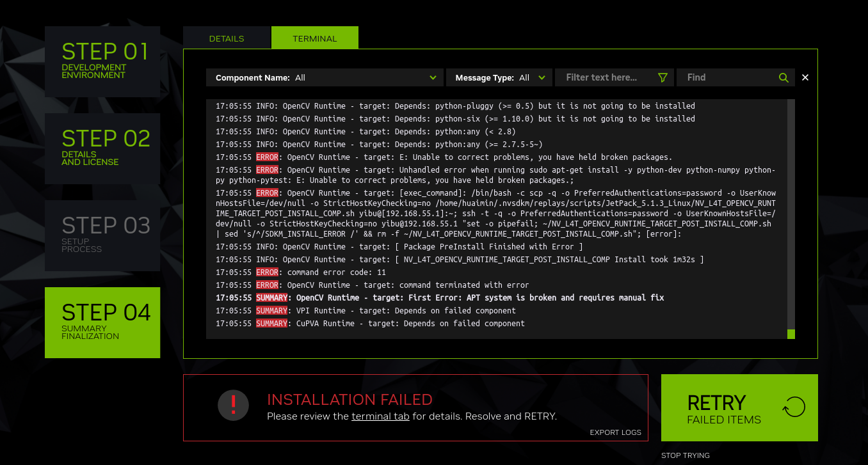Close the terminal search bar with X
Screen dimensions: 868x465
[805, 77]
